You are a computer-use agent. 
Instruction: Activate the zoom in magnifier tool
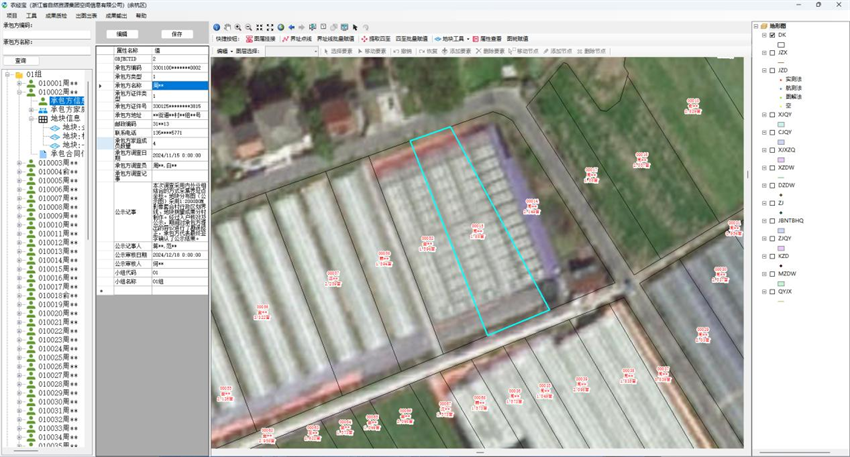point(238,27)
